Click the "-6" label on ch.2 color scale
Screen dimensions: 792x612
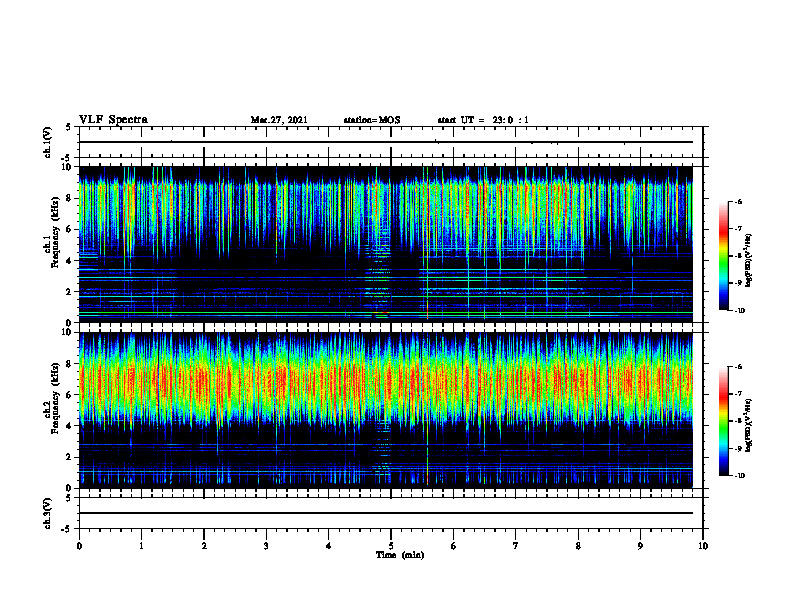click(x=738, y=367)
